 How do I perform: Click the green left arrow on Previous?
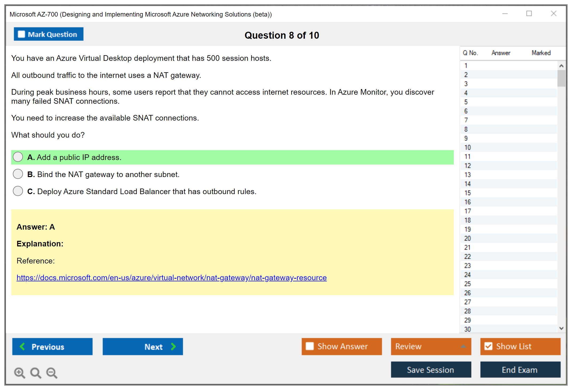click(22, 346)
